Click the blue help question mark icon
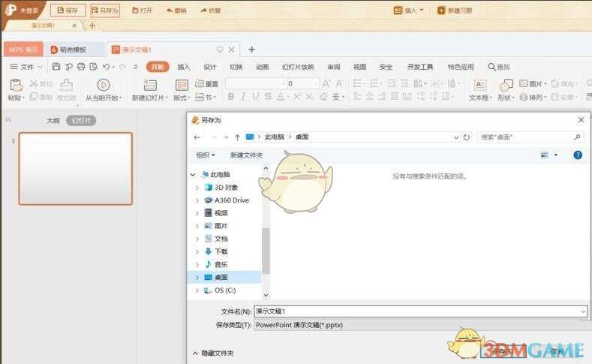Screen dimensions: 592x364 tap(578, 155)
